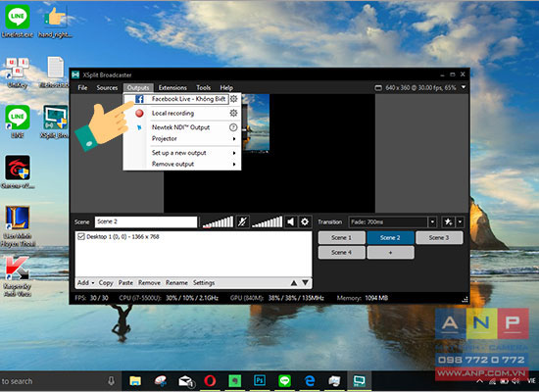Click the Scene name input field
This screenshot has height=392, width=539.
[146, 221]
